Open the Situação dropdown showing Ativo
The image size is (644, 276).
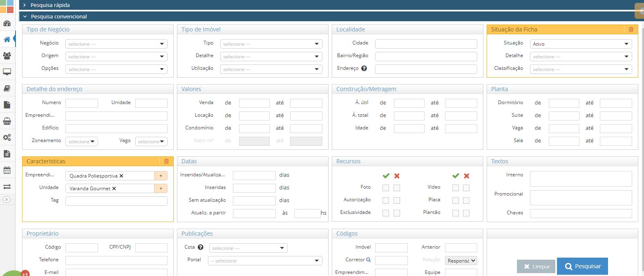coord(580,44)
